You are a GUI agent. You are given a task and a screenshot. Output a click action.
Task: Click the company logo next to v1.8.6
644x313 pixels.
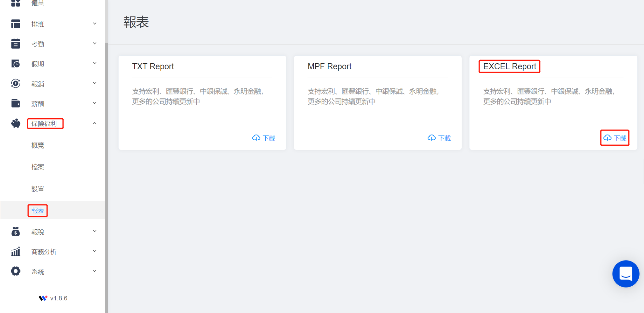43,298
